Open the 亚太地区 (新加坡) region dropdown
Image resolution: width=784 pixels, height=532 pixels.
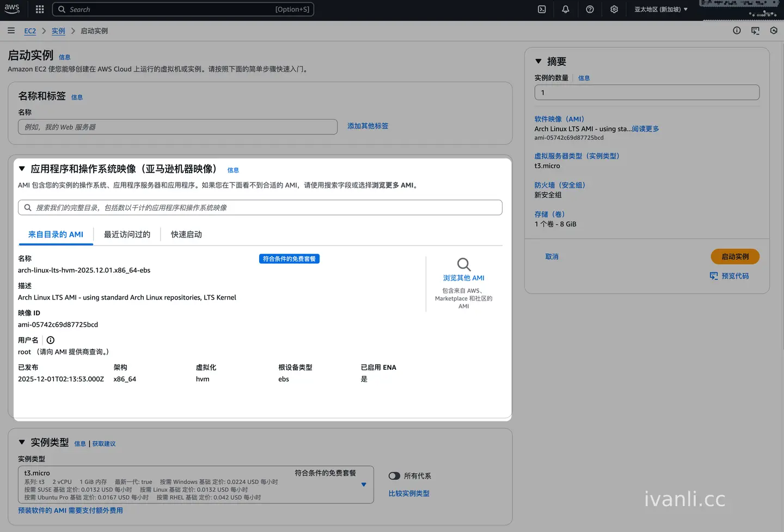click(x=661, y=9)
